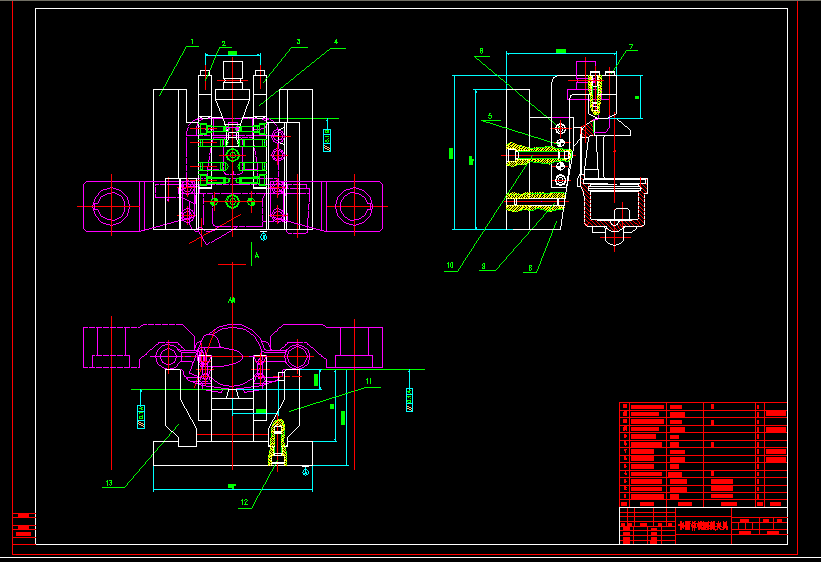Viewport: 821px width, 562px height.
Task: Select part balloon number 4
Action: coord(336,42)
